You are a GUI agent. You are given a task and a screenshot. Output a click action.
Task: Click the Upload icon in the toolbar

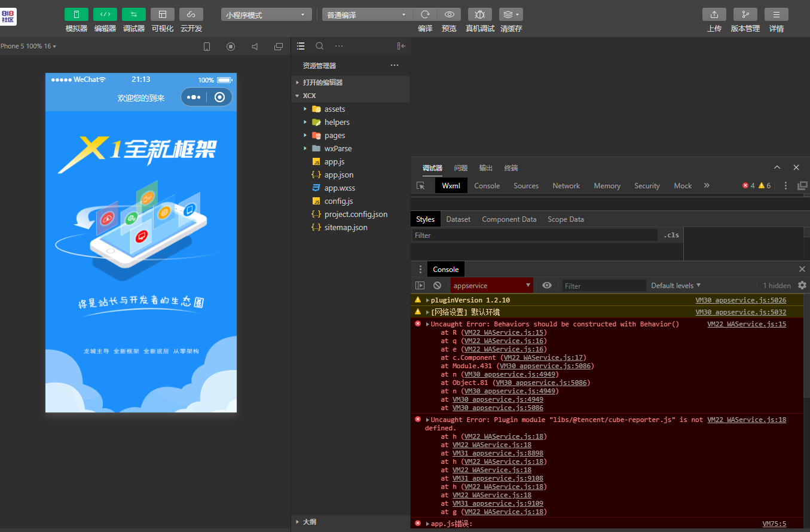pos(714,14)
